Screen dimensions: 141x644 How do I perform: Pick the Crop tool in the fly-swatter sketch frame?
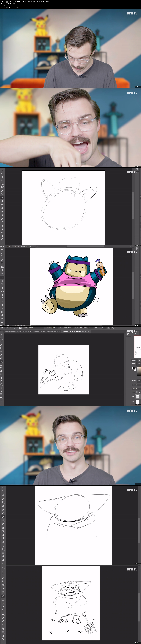(x=3, y=582)
